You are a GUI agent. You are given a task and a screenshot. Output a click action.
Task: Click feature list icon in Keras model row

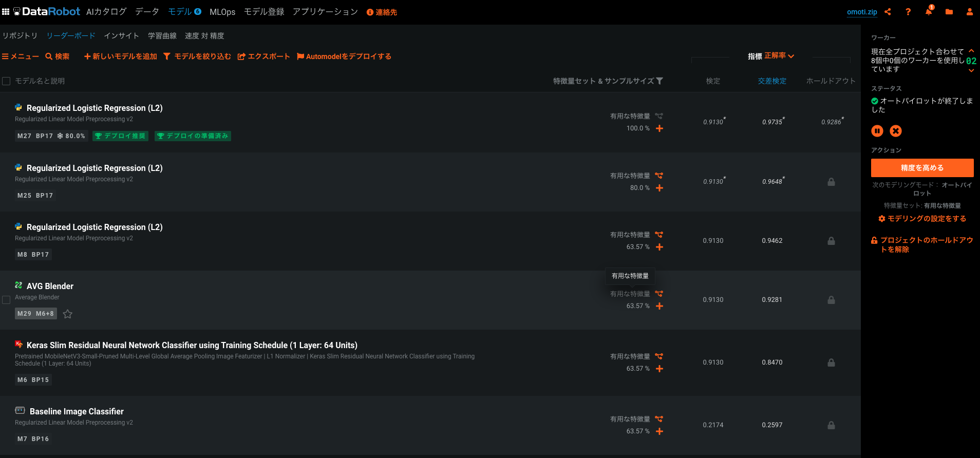pyautogui.click(x=659, y=356)
